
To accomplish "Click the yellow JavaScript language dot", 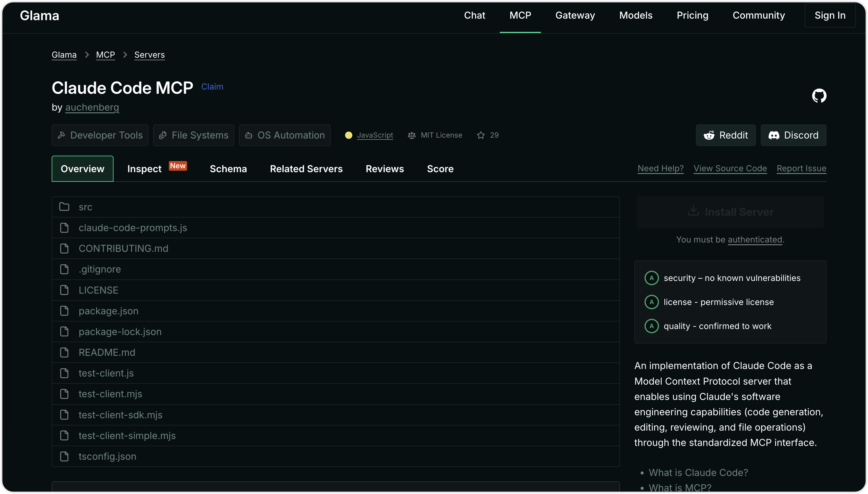I will [349, 135].
